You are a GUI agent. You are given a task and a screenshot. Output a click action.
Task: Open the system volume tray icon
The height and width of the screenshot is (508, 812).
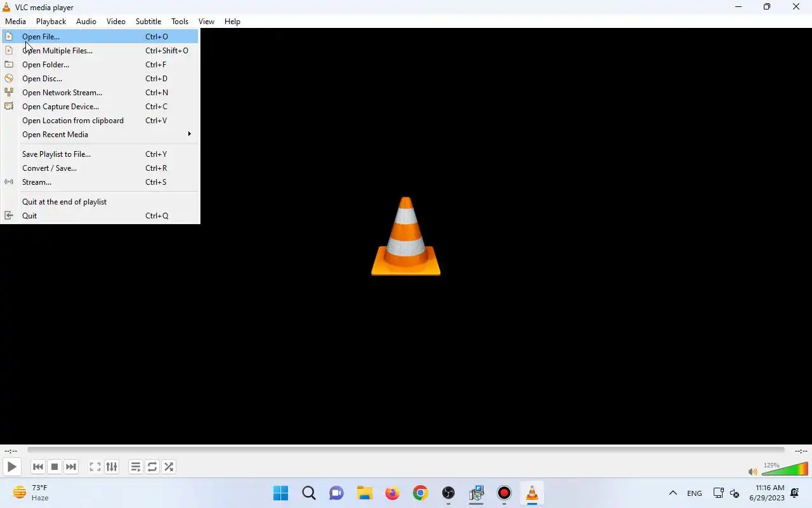point(735,493)
